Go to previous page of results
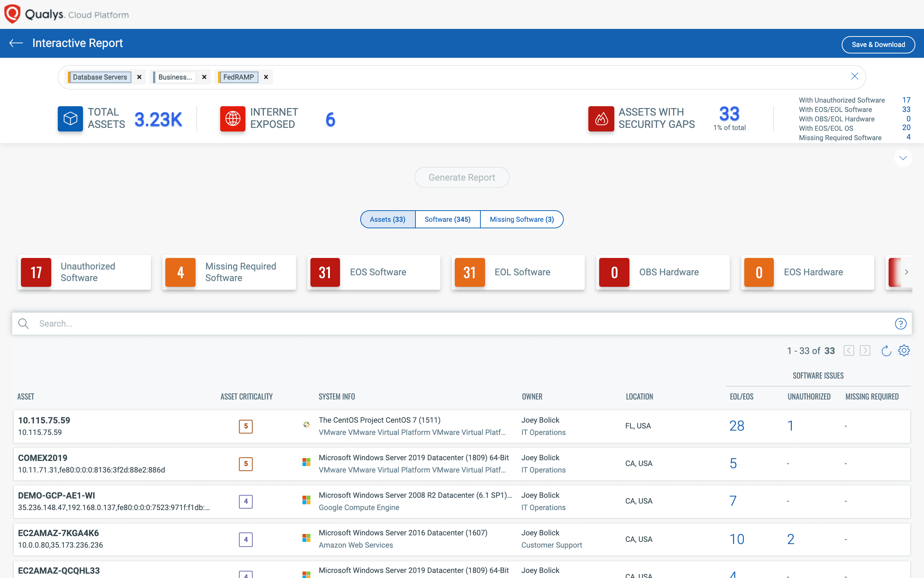The image size is (924, 578). 849,350
